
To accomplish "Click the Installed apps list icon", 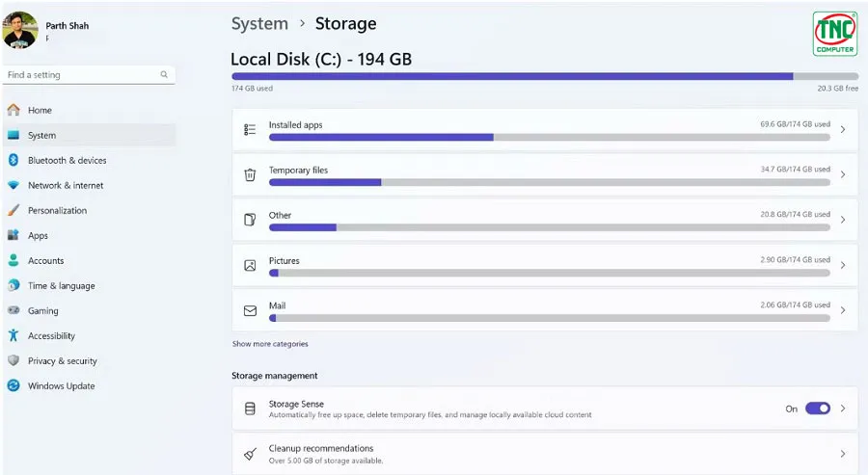I will point(250,129).
